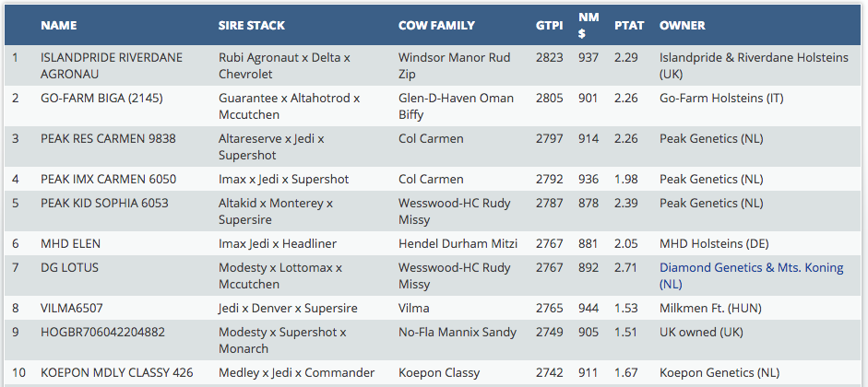Select the DG LOTUS name cell
Image resolution: width=868 pixels, height=387 pixels.
(69, 268)
